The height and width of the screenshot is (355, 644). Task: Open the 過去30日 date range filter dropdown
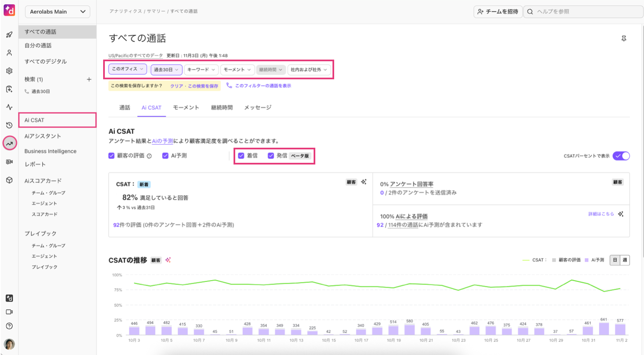pos(166,70)
